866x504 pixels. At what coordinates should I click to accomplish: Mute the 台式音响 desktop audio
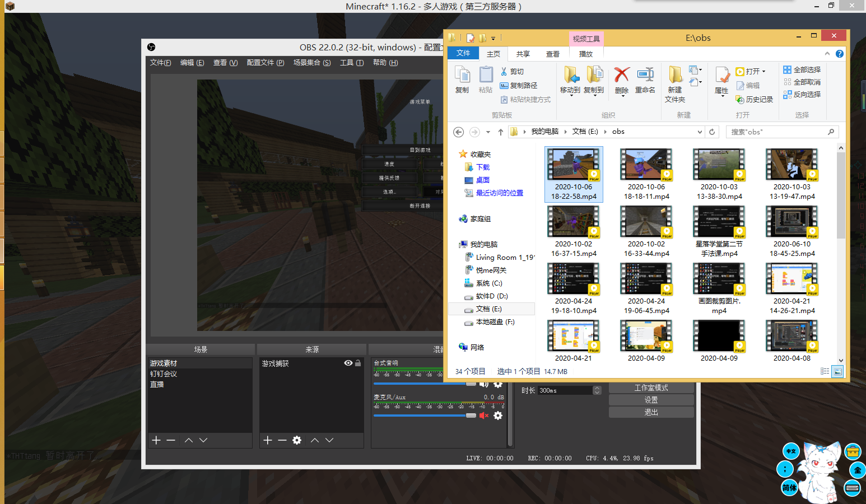tap(484, 384)
